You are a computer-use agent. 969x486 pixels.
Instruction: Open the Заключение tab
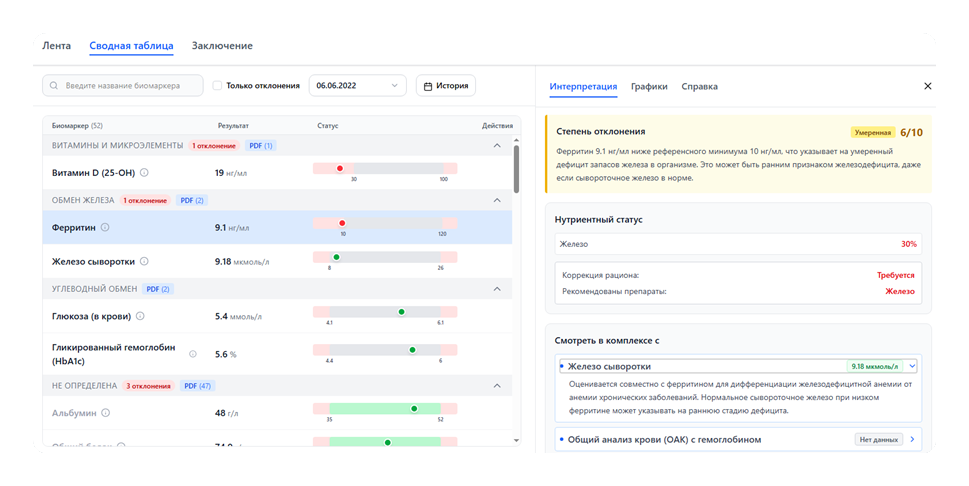click(x=222, y=46)
